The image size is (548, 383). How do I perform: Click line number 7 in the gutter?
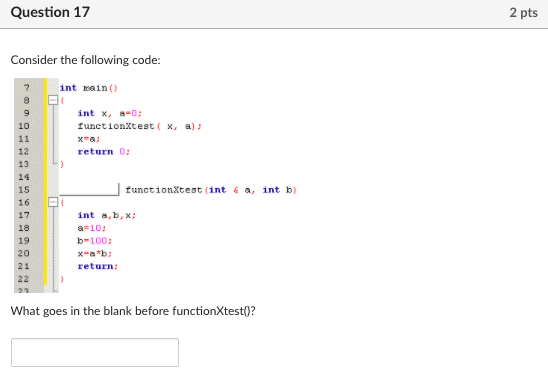pyautogui.click(x=27, y=88)
